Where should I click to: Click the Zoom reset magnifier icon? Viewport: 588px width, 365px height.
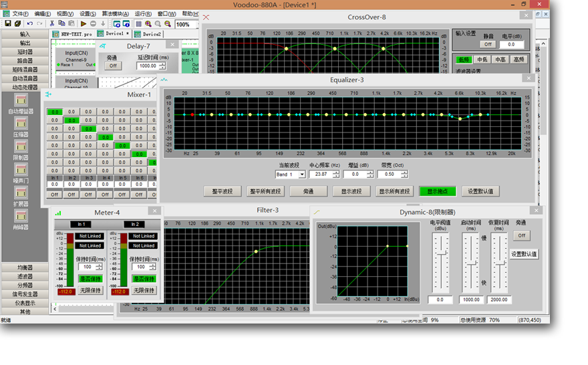point(158,23)
